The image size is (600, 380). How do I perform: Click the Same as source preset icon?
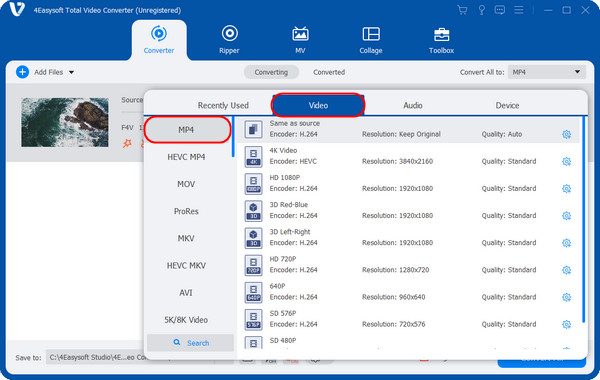(253, 129)
